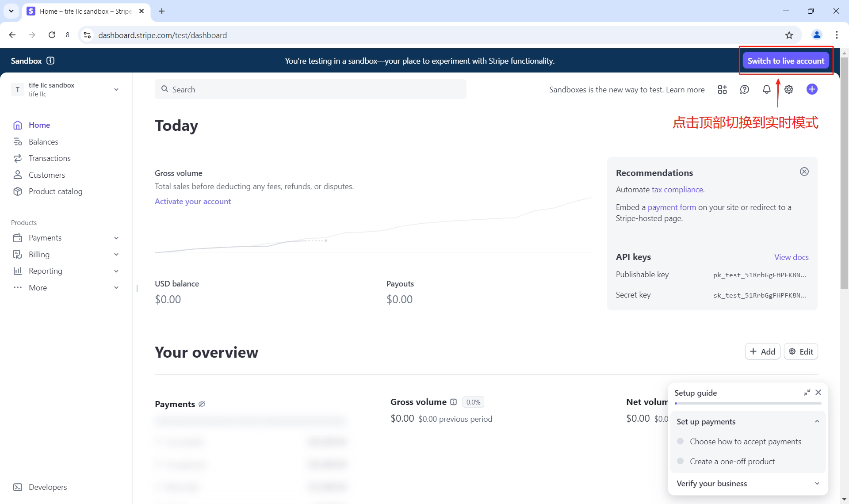Click the Sandbox info icon

50,61
